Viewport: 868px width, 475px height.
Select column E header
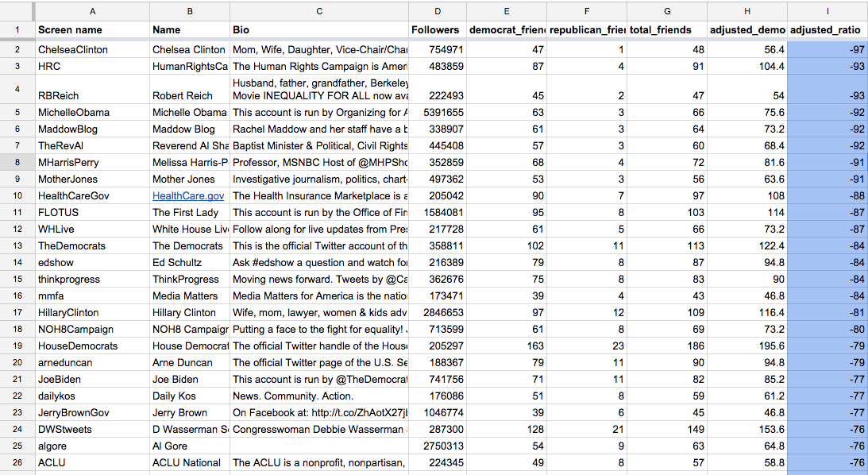507,11
